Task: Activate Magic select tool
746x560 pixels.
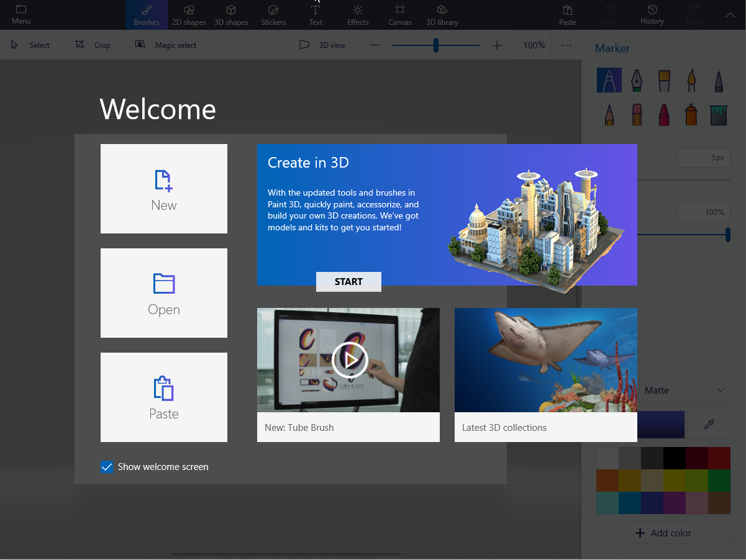Action: 166,45
